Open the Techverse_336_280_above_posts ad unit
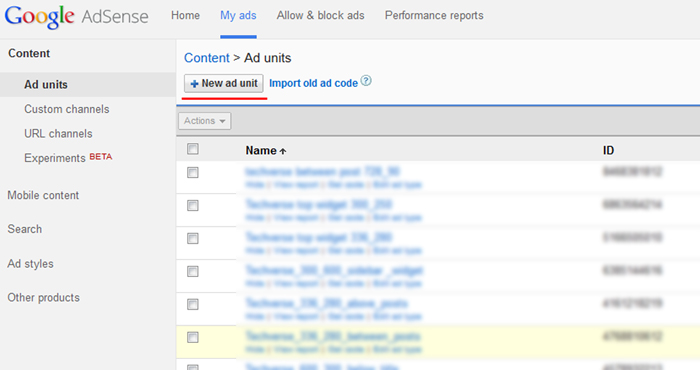The height and width of the screenshot is (370, 700). coord(326,304)
